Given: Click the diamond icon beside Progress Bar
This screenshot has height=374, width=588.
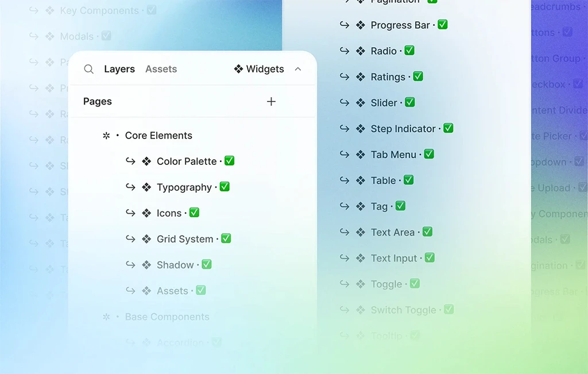Looking at the screenshot, I should 360,25.
